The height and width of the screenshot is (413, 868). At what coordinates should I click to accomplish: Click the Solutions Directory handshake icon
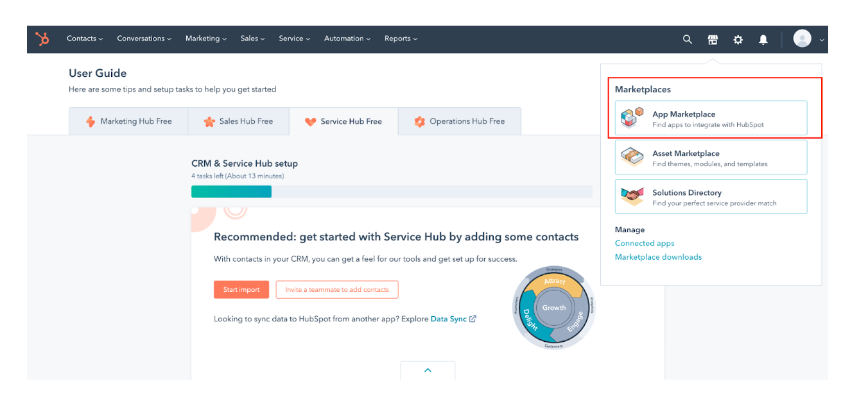632,196
